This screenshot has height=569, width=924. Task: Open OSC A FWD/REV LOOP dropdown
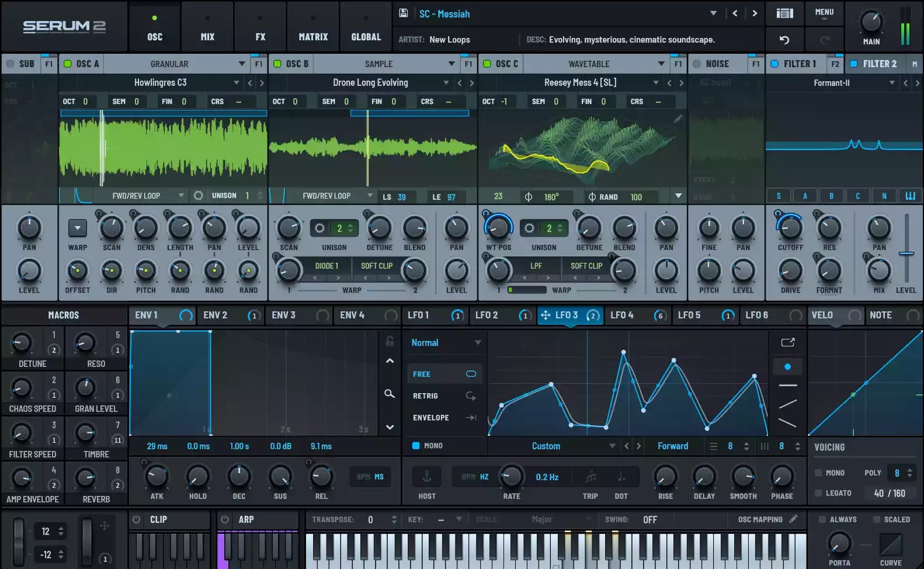[181, 196]
